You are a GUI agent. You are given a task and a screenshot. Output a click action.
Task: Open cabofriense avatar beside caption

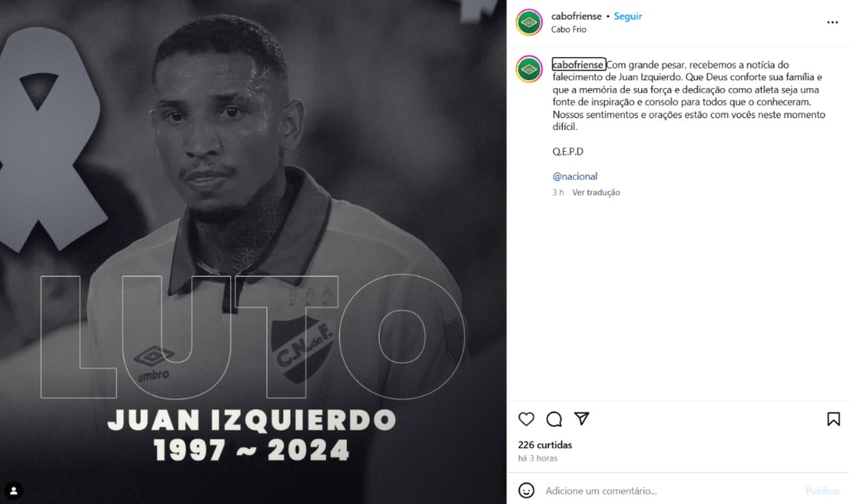(529, 69)
